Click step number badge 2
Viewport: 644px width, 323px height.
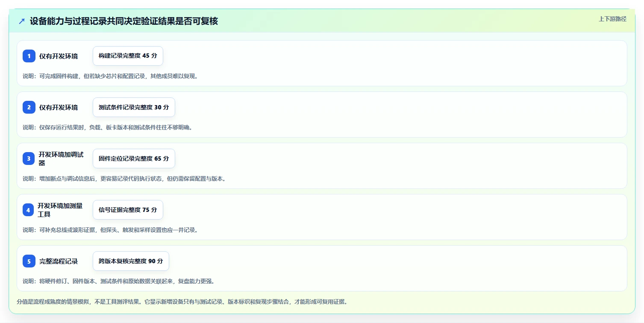[x=29, y=107]
